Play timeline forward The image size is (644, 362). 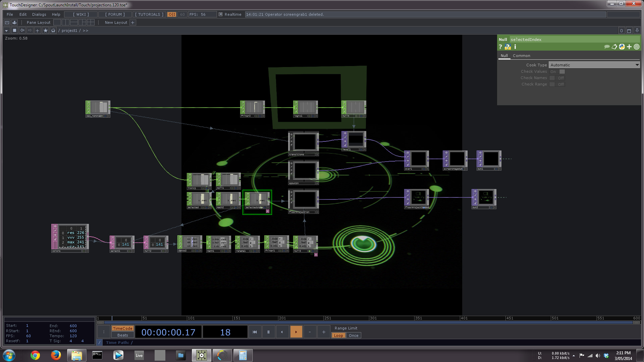click(296, 332)
